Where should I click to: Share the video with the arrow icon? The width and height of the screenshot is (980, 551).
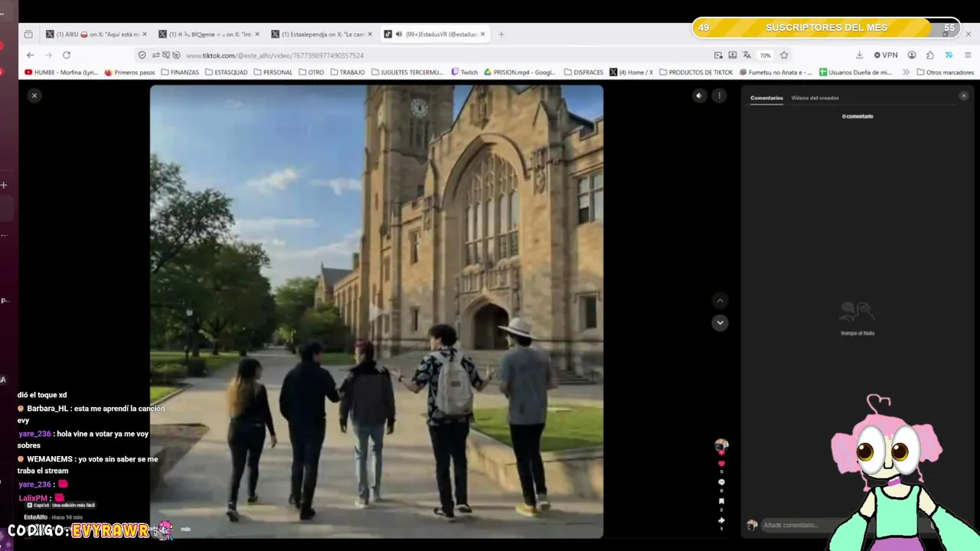coord(721,520)
